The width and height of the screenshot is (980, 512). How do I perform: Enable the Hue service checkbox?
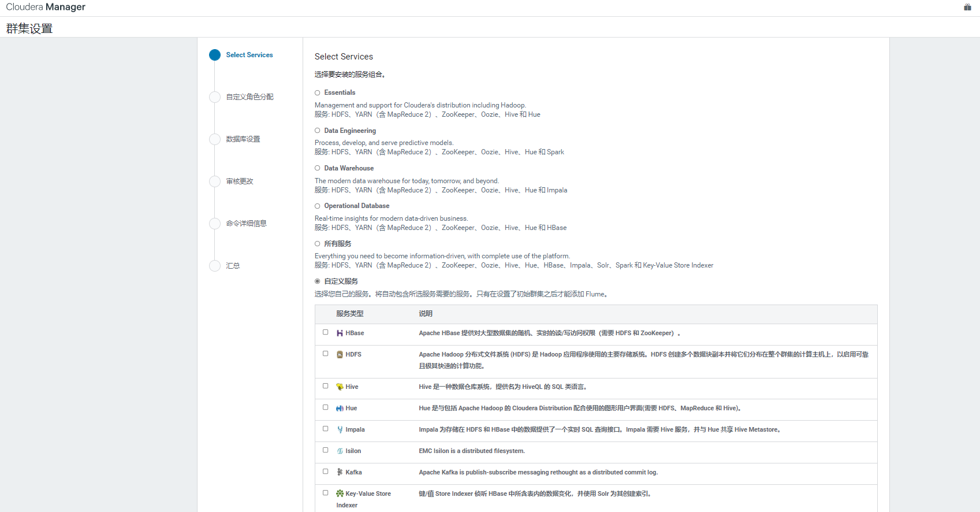325,407
